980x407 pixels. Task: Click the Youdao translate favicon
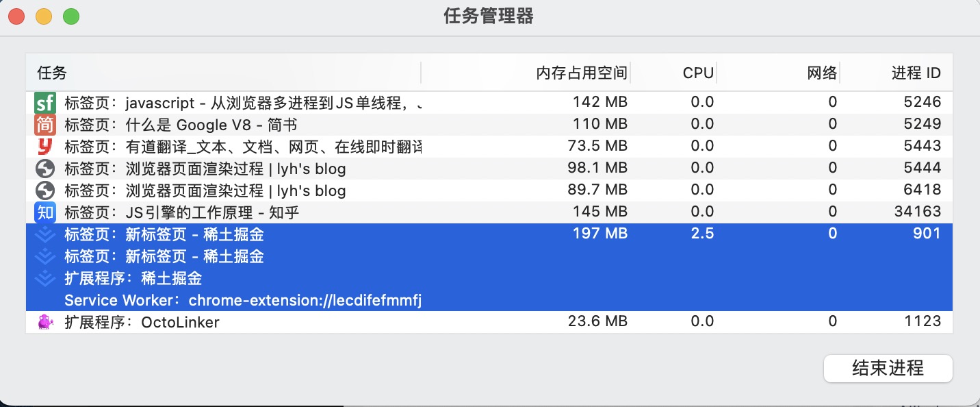[44, 147]
